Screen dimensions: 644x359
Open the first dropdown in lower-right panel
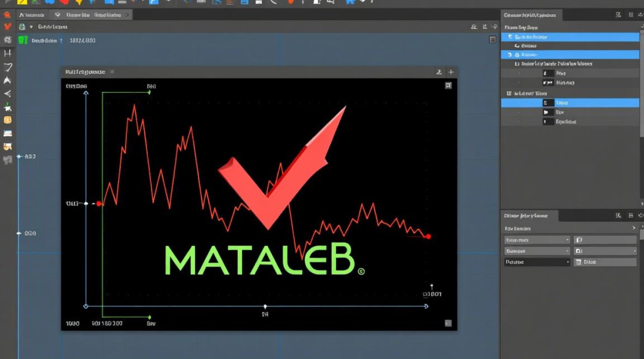(537, 240)
